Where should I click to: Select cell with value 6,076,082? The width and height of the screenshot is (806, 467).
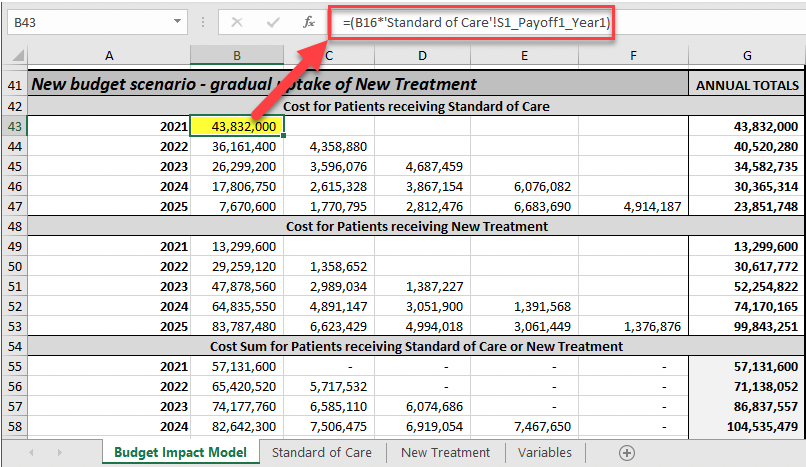tap(524, 186)
